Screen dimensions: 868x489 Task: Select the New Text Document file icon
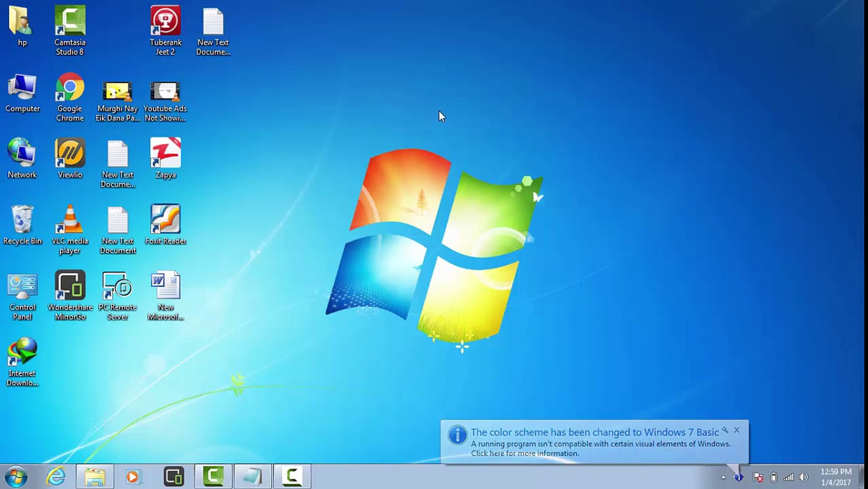tap(118, 230)
